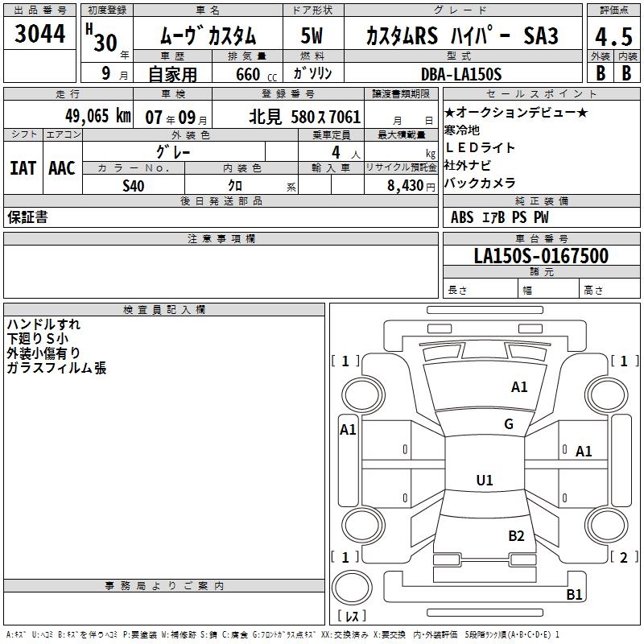Select the ハンドルすれ inspector note
This screenshot has height=644, width=644.
[x=43, y=325]
